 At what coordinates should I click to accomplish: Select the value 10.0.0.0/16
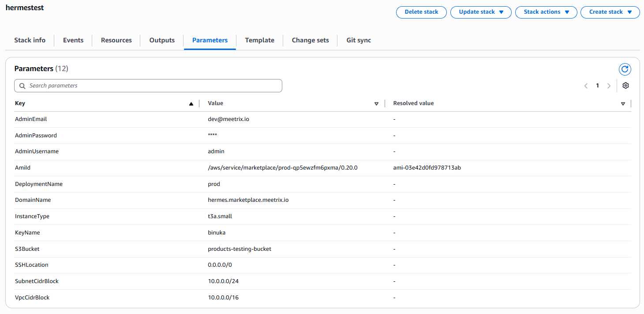click(223, 298)
